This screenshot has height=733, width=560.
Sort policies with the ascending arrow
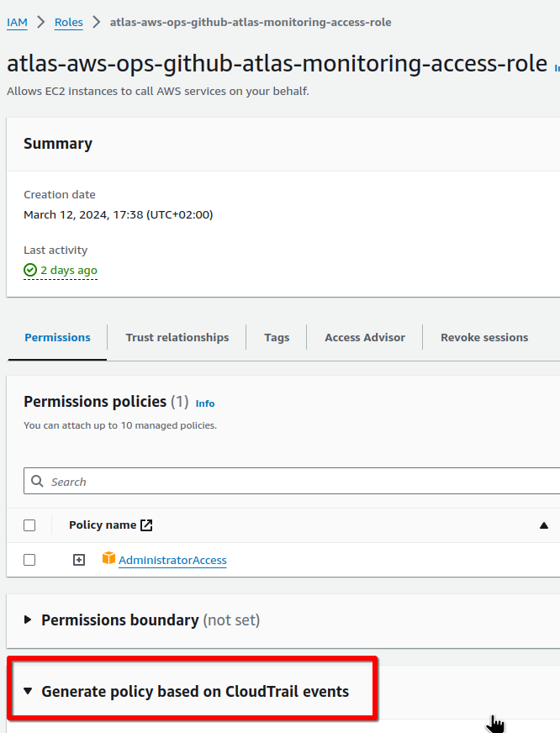[544, 525]
